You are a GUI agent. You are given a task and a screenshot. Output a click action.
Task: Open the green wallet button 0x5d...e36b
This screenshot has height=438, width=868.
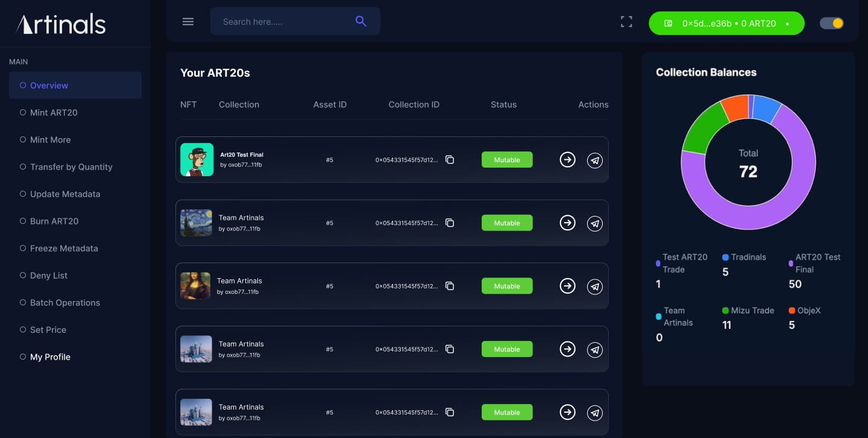pyautogui.click(x=726, y=24)
